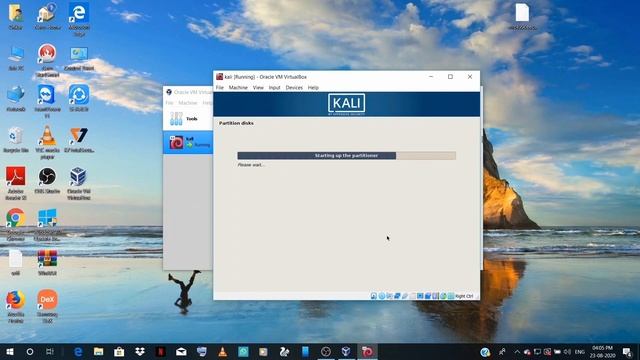Select the TeamViewer desktop icon
The image size is (640, 360).
(x=47, y=101)
